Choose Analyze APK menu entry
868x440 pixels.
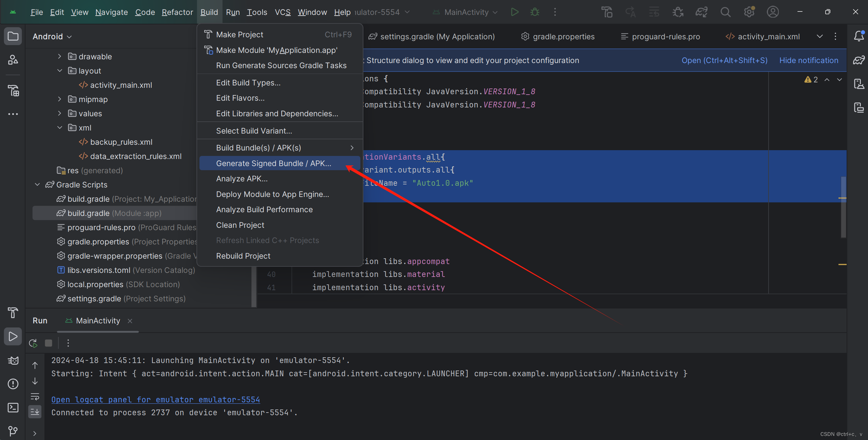click(280, 179)
